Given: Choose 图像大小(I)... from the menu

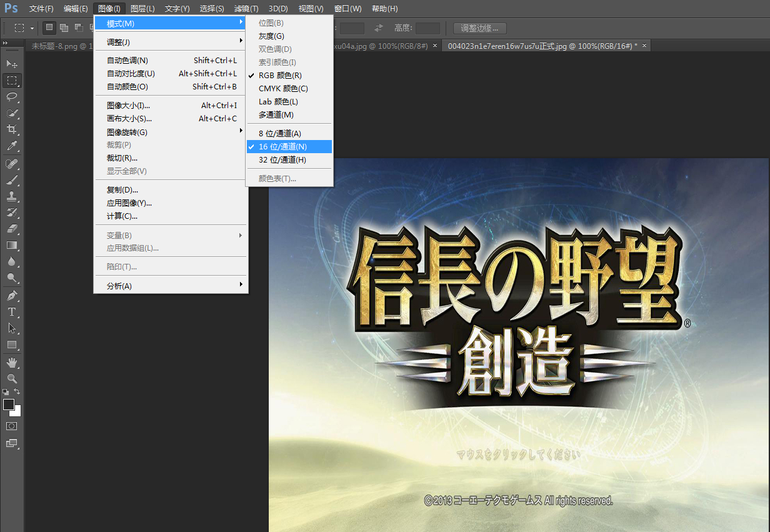Looking at the screenshot, I should point(171,105).
